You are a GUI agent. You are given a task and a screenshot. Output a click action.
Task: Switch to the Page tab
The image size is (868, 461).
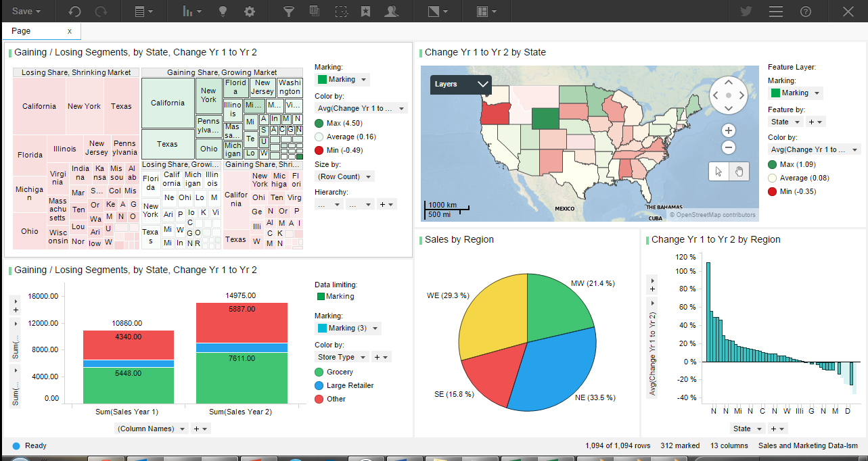tap(21, 31)
